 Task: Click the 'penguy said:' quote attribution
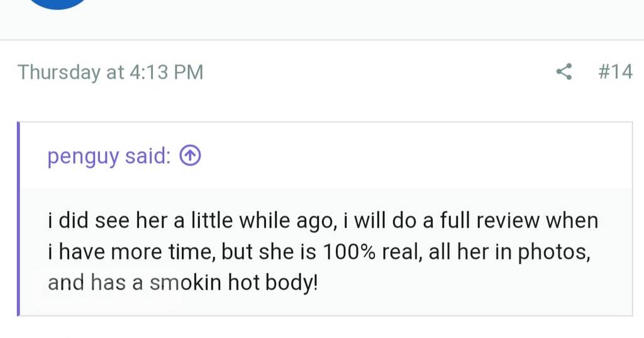108,156
